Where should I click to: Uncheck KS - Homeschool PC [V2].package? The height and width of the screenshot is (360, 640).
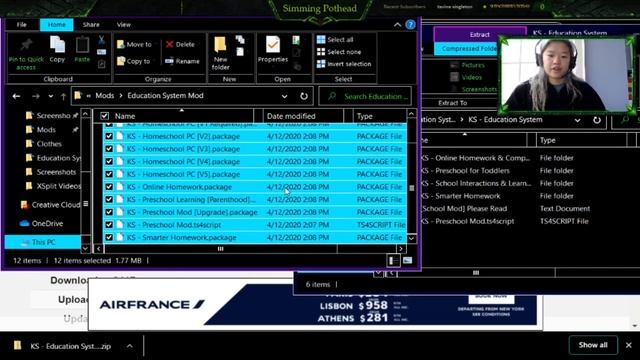[109, 136]
